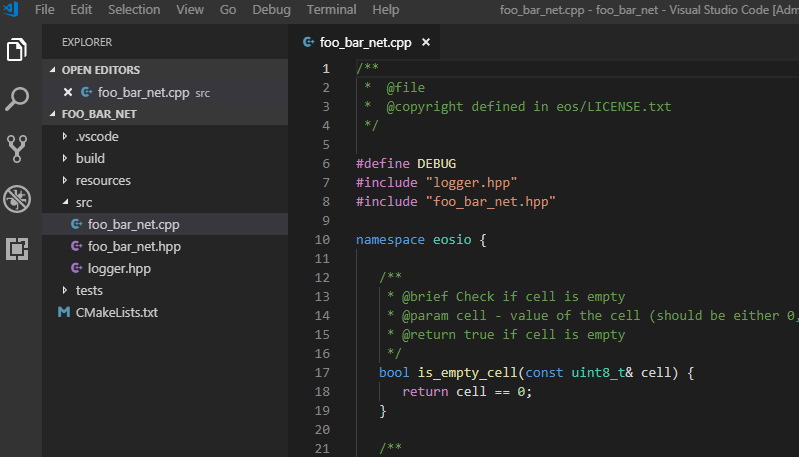Image resolution: width=799 pixels, height=457 pixels.
Task: Expand the resources folder
Action: coord(65,180)
